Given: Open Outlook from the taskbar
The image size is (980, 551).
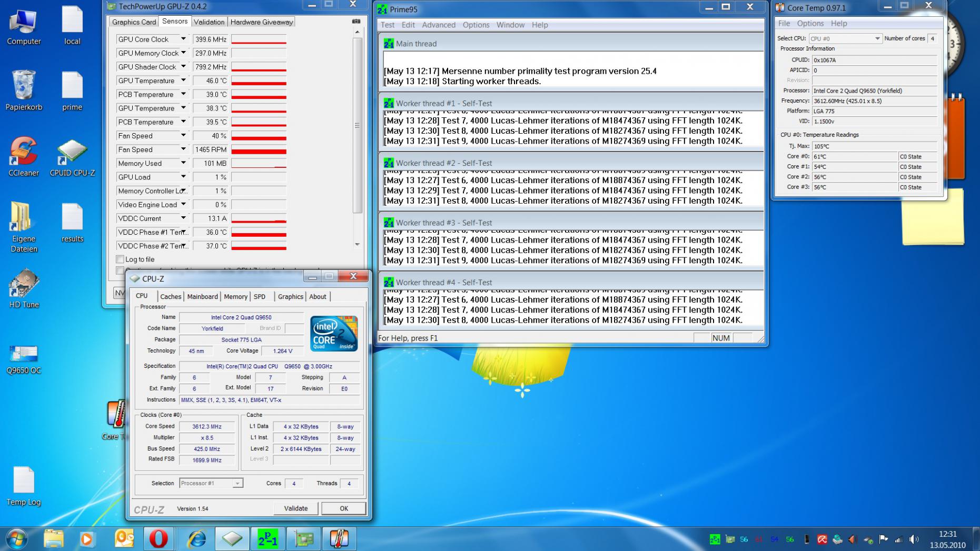Looking at the screenshot, I should click(124, 539).
